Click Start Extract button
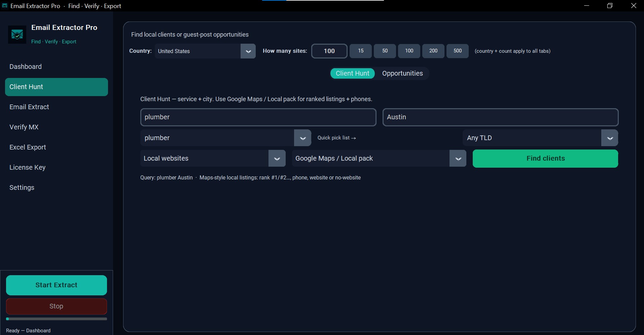Viewport: 644px width, 335px height. click(57, 285)
